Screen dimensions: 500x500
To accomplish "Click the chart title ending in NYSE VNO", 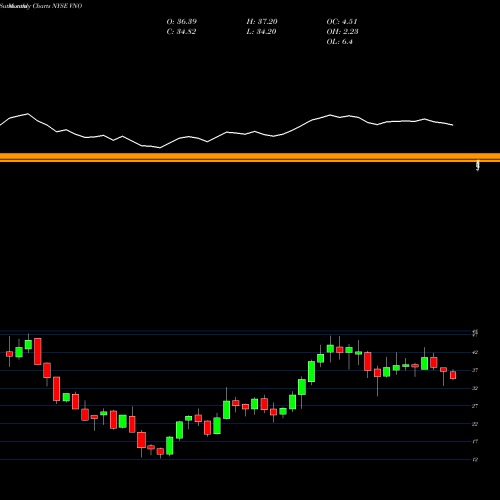I will coord(41,6).
